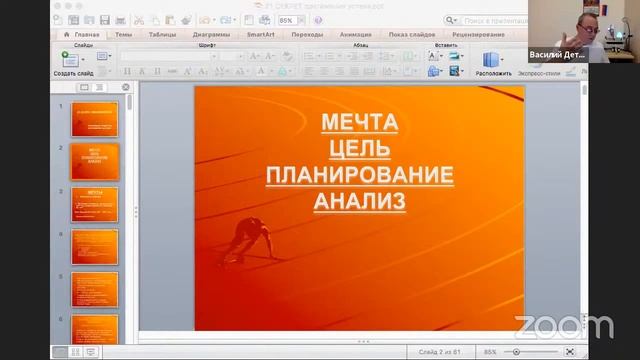Image resolution: width=640 pixels, height=360 pixels.
Task: Toggle bold formatting button
Action: click(x=127, y=71)
